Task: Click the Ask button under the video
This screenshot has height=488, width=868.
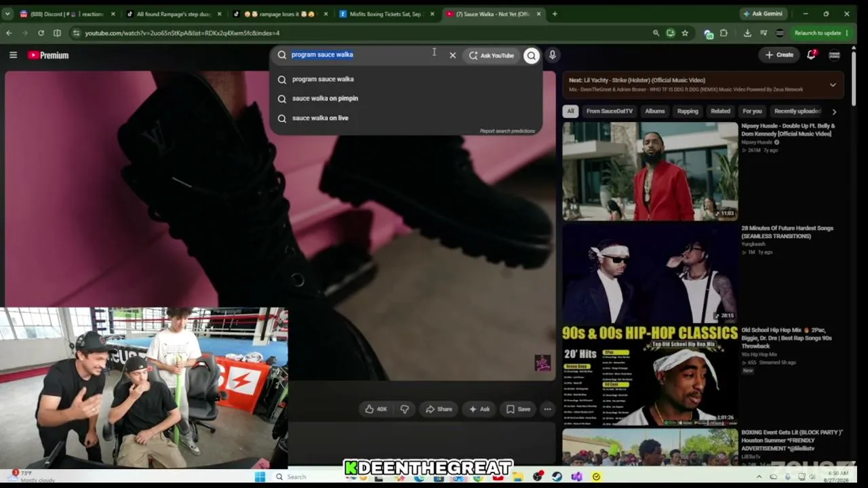Action: tap(479, 409)
